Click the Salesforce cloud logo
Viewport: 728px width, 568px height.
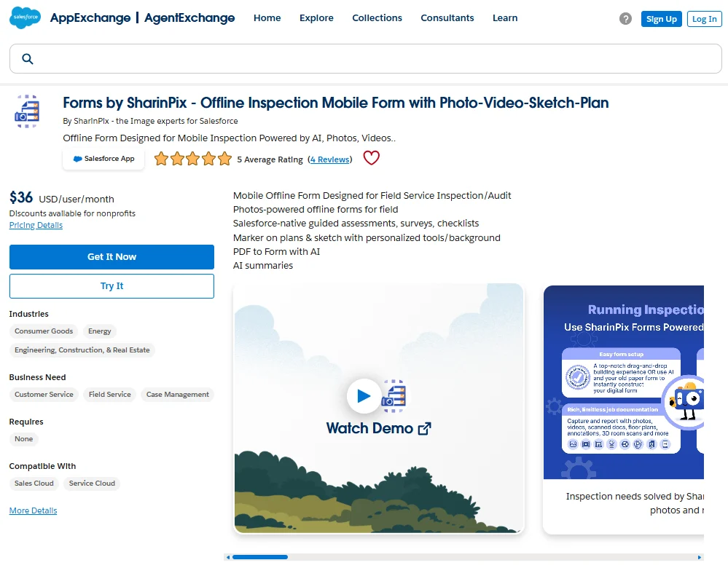click(25, 17)
